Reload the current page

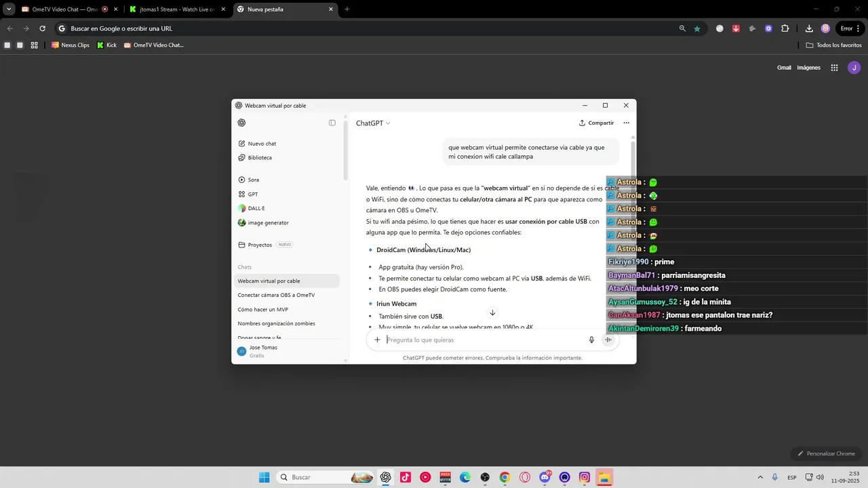point(42,28)
